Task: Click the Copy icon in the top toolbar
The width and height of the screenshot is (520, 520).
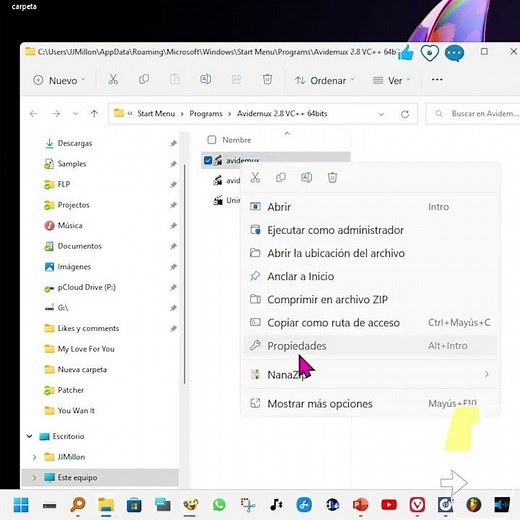Action: click(x=144, y=80)
